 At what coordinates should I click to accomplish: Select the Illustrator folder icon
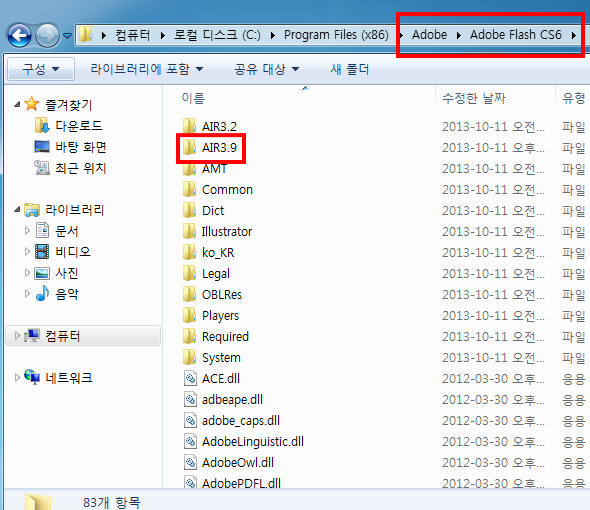189,231
